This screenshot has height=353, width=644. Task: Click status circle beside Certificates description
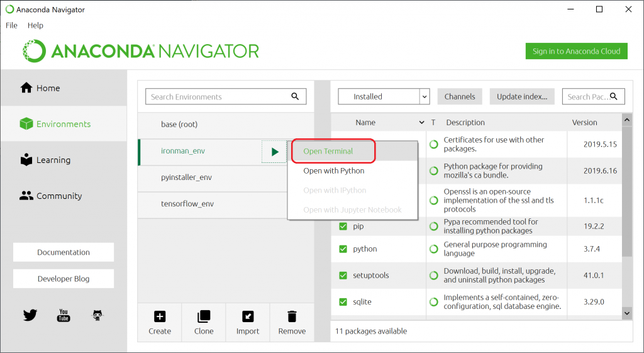(x=434, y=144)
